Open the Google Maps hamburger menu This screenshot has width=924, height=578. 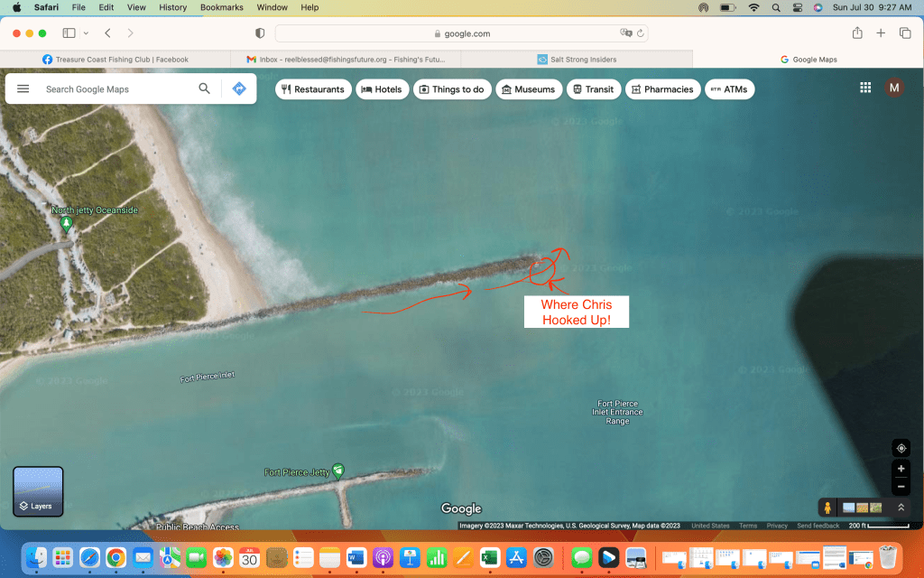[23, 89]
